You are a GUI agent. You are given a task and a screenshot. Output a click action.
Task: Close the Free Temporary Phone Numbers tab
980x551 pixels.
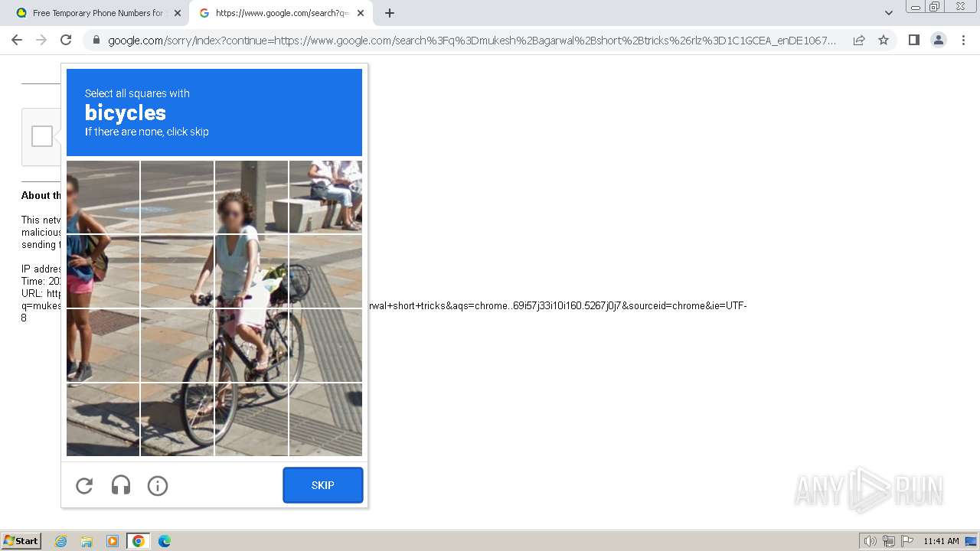tap(177, 13)
